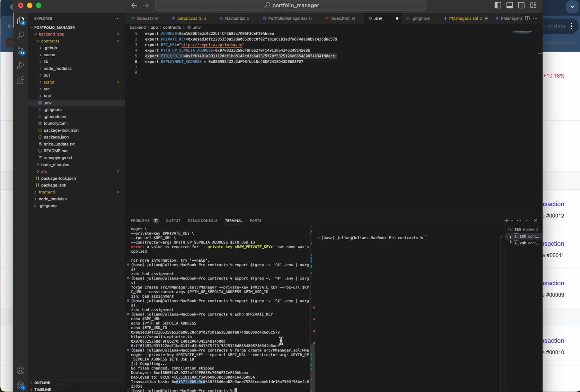
Task: Switch to the PManager.s.sol editor tab
Action: 465,18
